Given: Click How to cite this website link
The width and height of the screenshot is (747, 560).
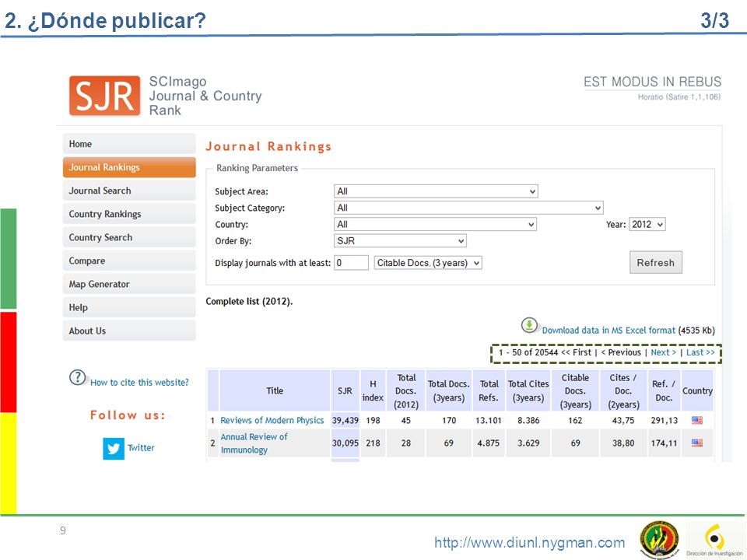Looking at the screenshot, I should [139, 383].
